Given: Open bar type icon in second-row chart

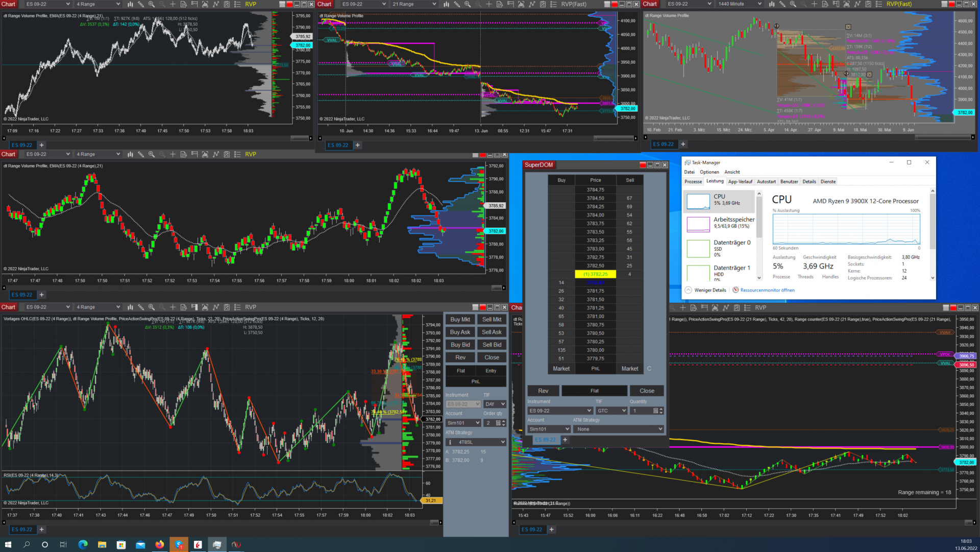Looking at the screenshot, I should (130, 154).
